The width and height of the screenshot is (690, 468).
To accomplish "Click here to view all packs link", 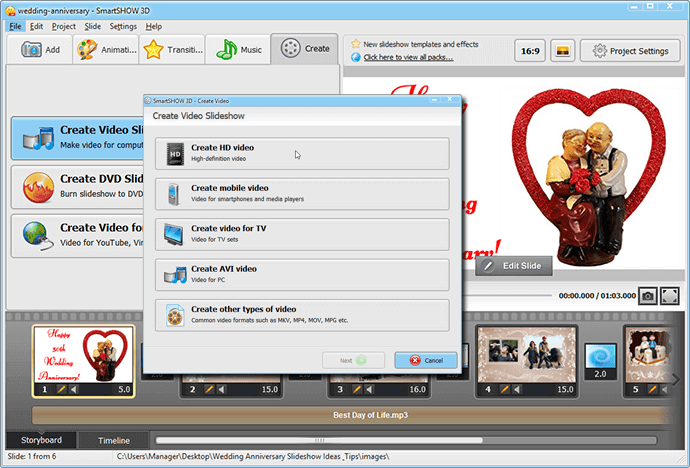I will click(408, 57).
